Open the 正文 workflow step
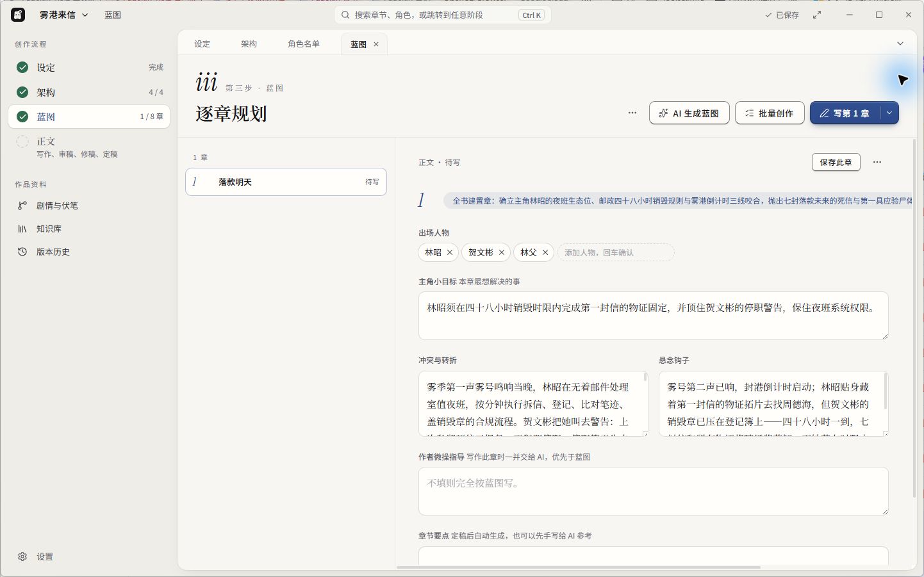 (89, 147)
